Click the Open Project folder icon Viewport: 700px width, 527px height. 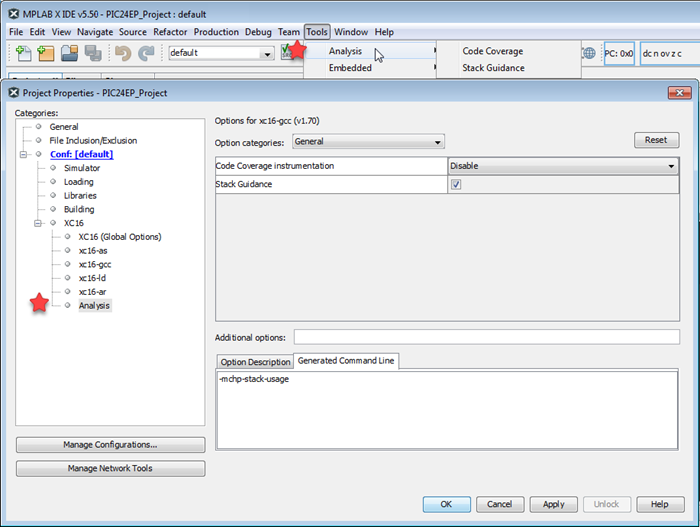coord(69,53)
